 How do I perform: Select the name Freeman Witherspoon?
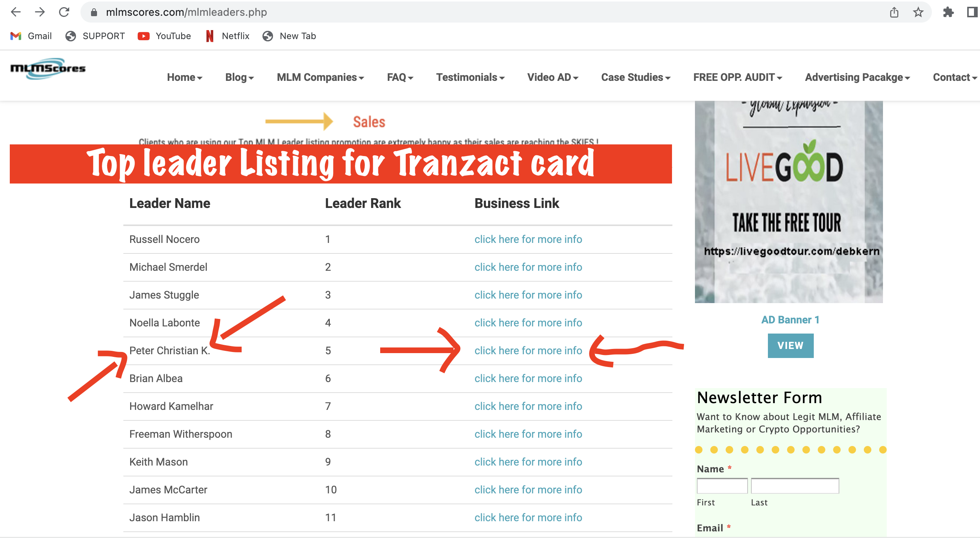(x=181, y=434)
